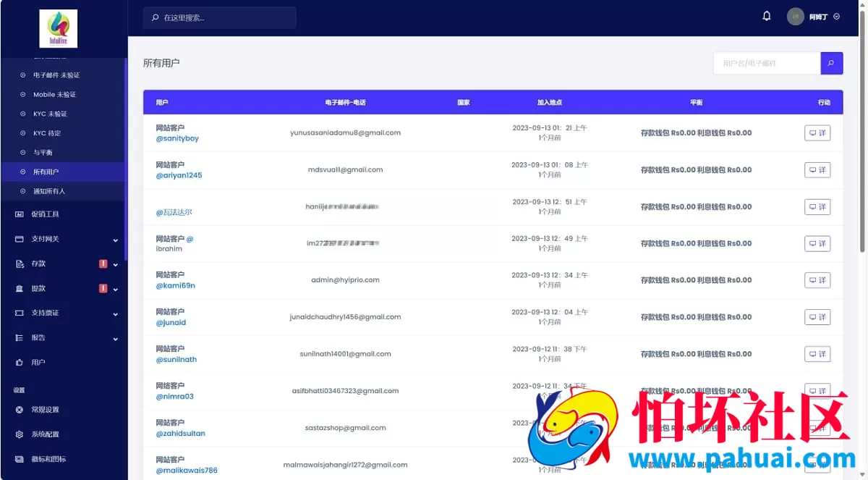Open 电子邮件 未验证 menu item
Viewport: 868px width, 480px height.
(56, 75)
